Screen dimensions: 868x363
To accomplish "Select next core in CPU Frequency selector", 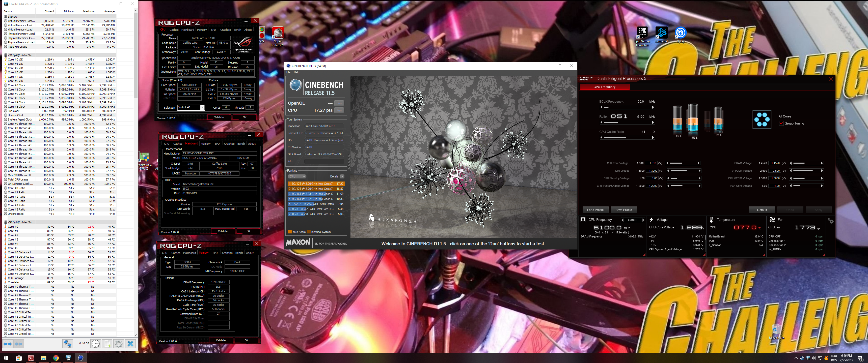I will 643,220.
